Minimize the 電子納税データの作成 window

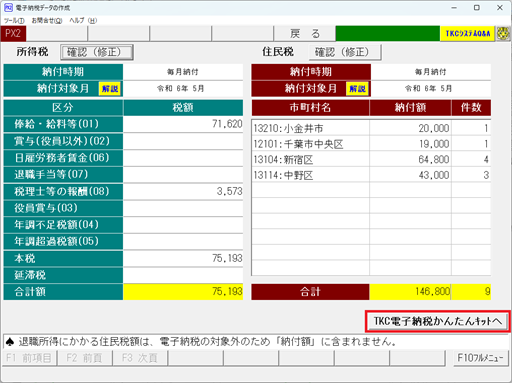click(x=454, y=8)
